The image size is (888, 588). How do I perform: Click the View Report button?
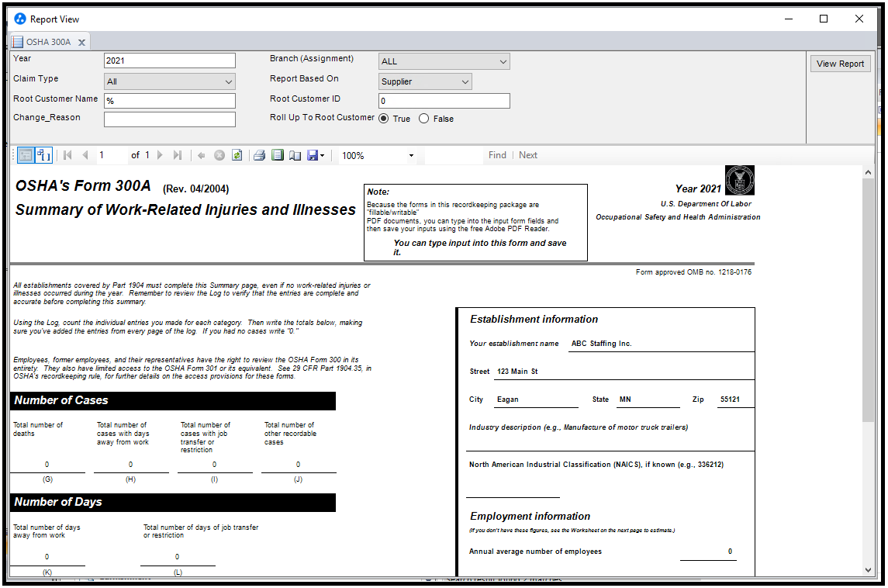(x=841, y=64)
